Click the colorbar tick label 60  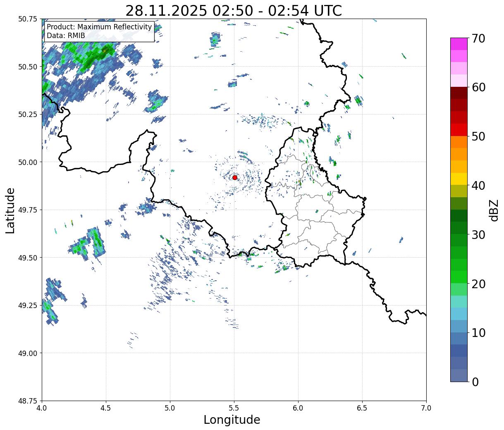click(x=478, y=87)
